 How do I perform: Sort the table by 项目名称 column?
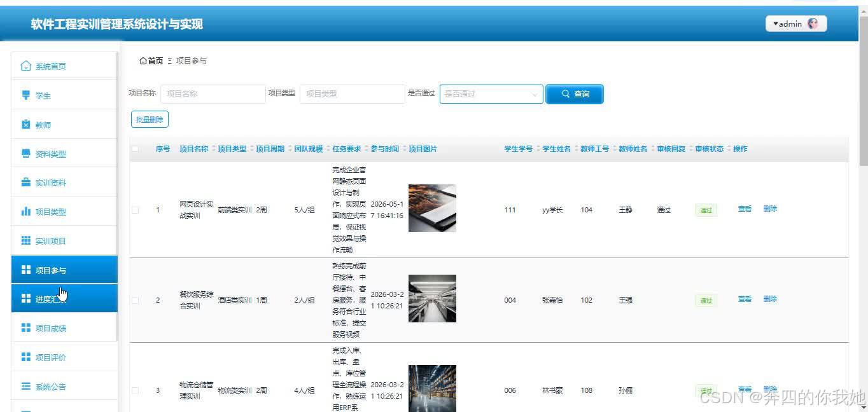214,149
